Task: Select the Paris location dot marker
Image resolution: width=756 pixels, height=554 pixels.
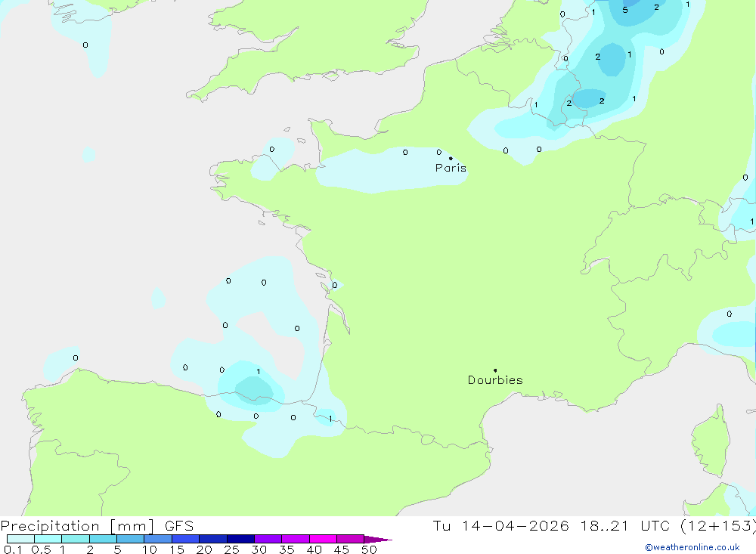Action: 451,158
